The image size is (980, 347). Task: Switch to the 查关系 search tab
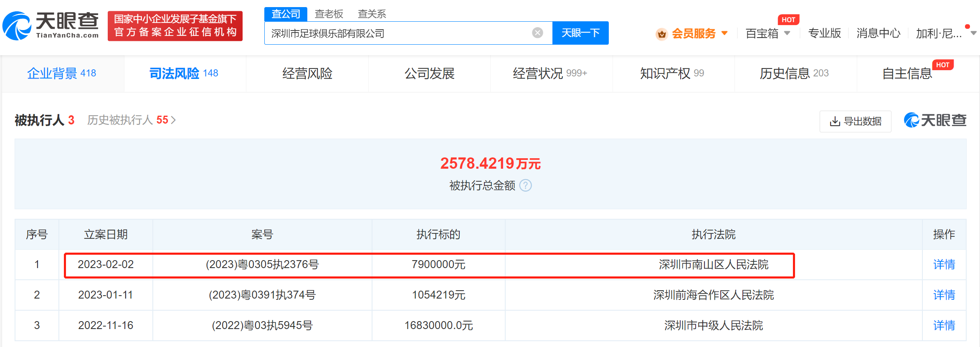(372, 14)
